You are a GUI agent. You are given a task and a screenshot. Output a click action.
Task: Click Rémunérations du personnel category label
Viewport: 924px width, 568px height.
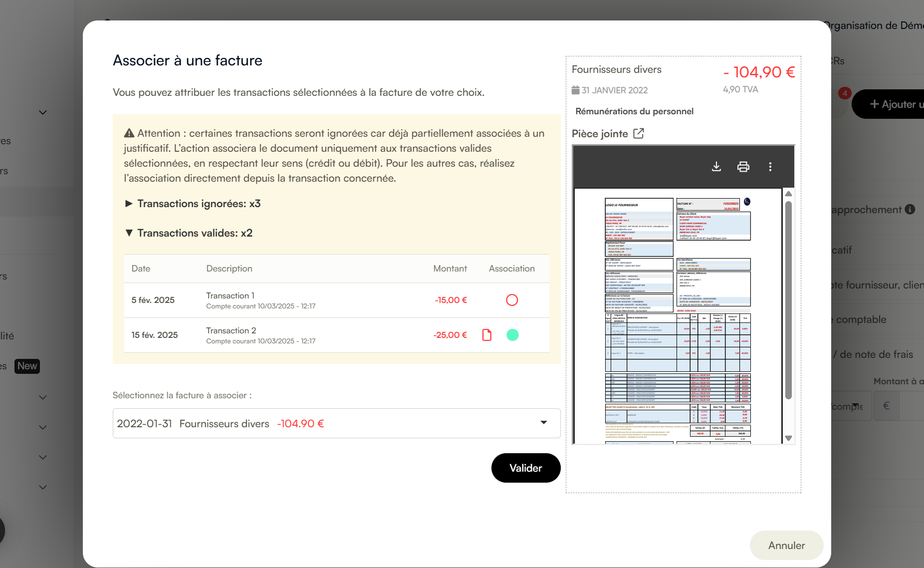[634, 111]
